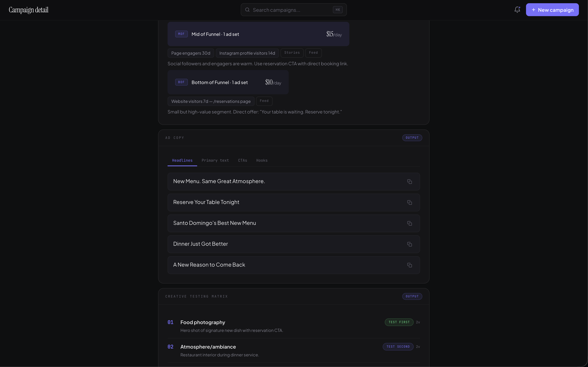Click the 'Page engagers 30d' audience chip
The width and height of the screenshot is (588, 367).
(x=191, y=53)
